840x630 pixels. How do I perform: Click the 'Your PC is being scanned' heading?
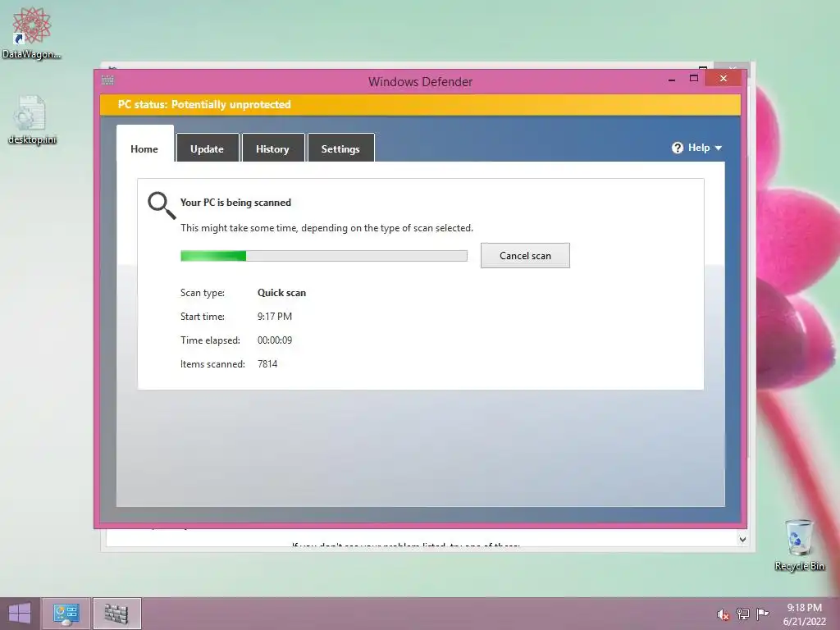click(x=235, y=203)
